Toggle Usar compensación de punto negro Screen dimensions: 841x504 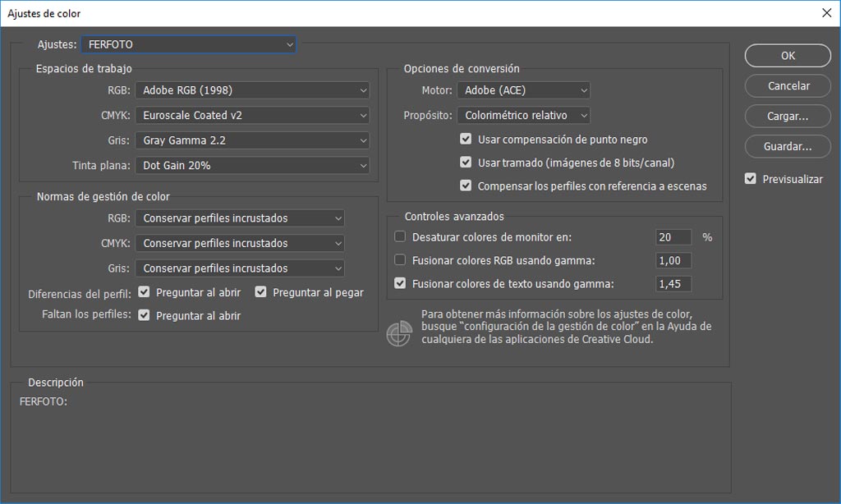[466, 140]
